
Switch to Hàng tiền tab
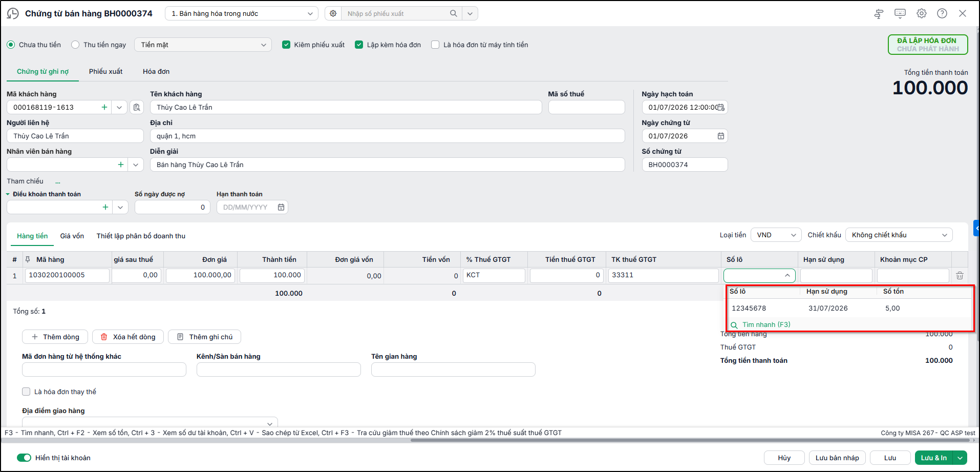click(x=32, y=236)
